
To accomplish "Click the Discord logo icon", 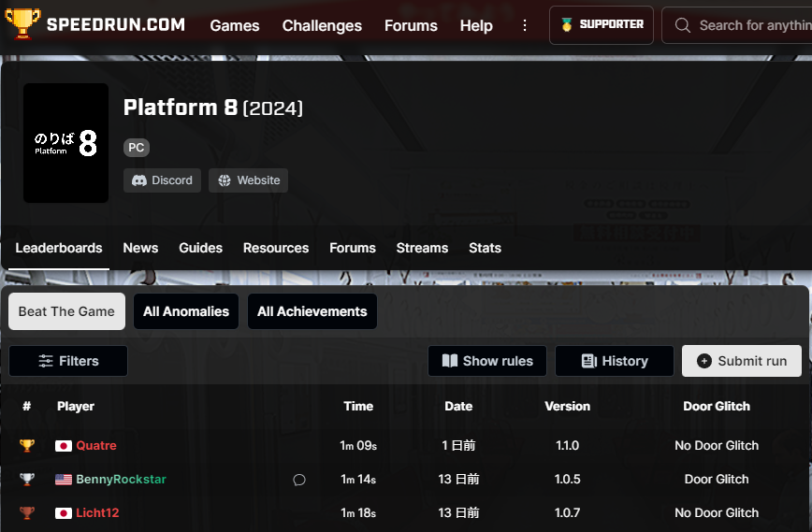I will [138, 180].
